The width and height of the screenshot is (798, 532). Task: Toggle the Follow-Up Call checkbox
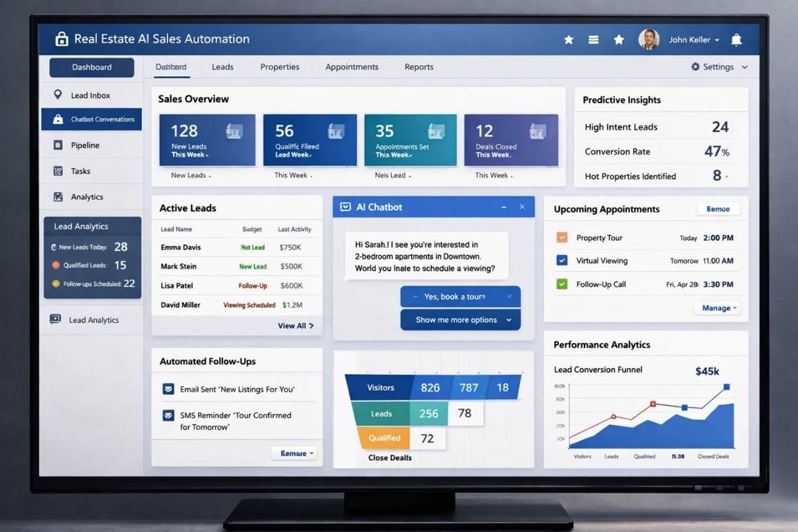coord(562,284)
